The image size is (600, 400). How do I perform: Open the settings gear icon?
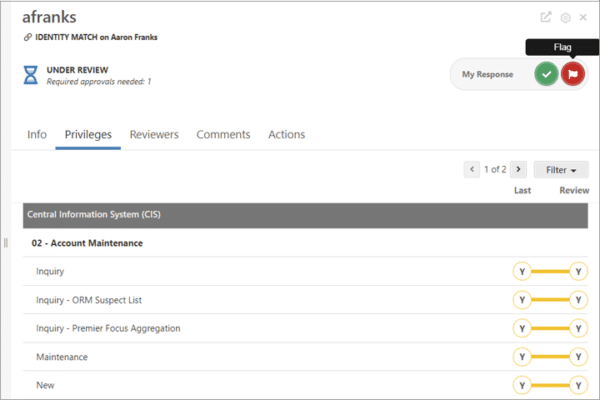pyautogui.click(x=565, y=18)
